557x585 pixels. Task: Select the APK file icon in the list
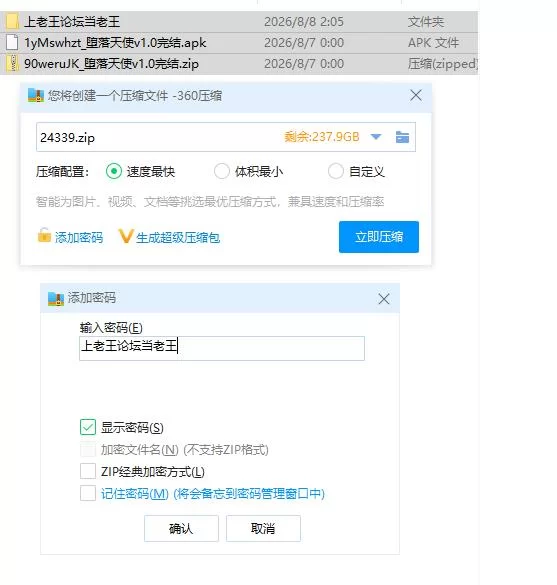(12, 43)
